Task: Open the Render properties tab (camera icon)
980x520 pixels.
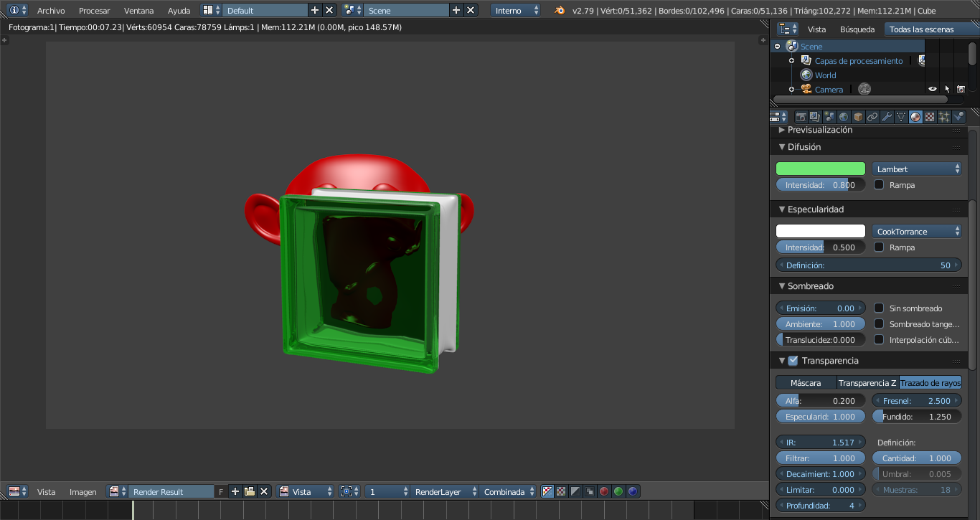Action: click(x=801, y=117)
